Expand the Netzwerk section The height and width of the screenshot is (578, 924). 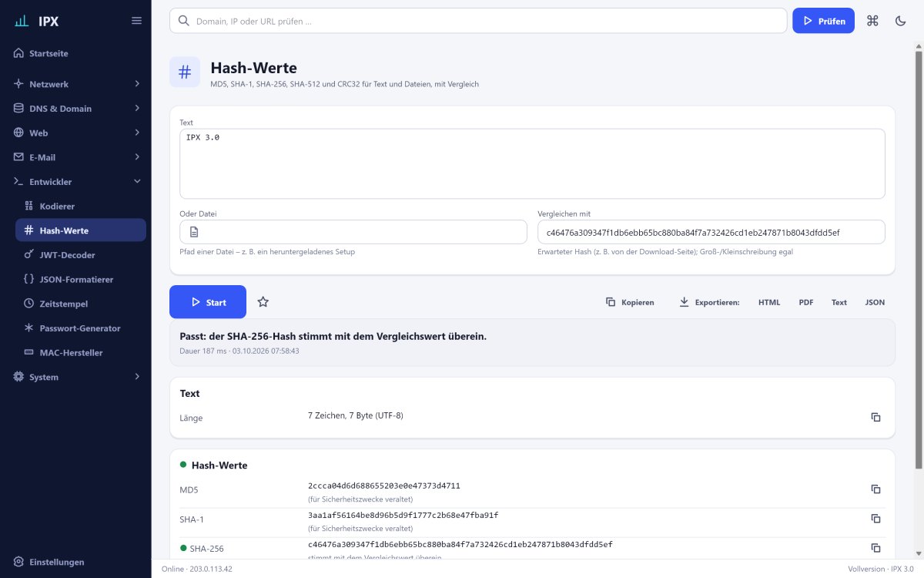click(x=137, y=83)
